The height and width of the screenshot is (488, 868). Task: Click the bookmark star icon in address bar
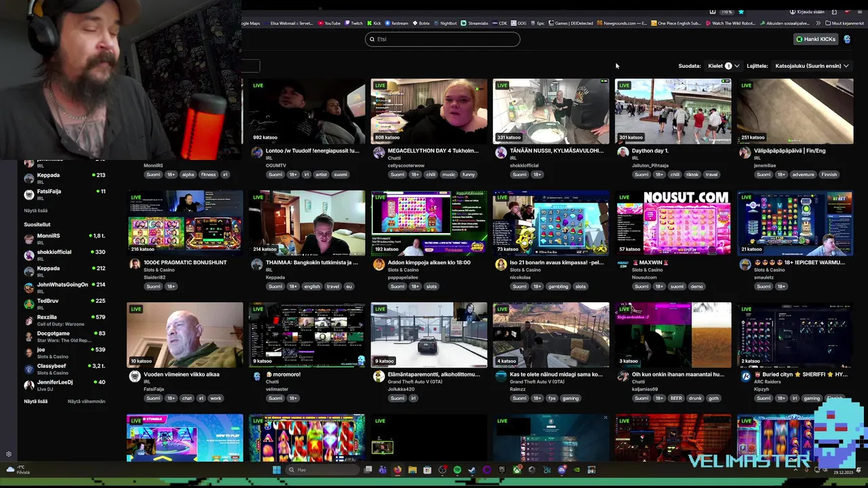tap(741, 12)
